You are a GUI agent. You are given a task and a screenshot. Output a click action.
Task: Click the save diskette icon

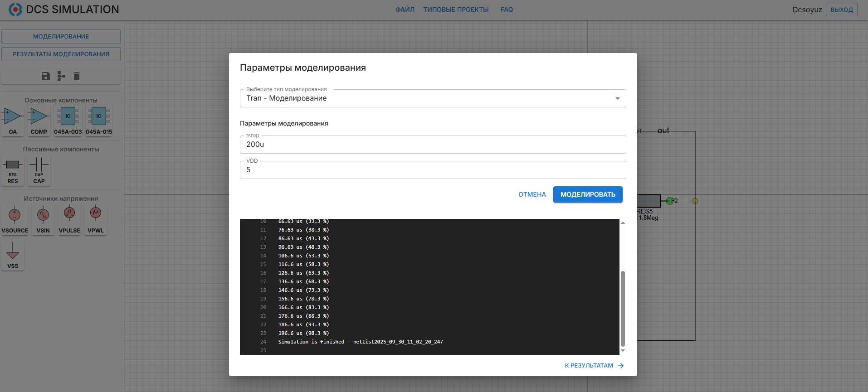pyautogui.click(x=46, y=76)
